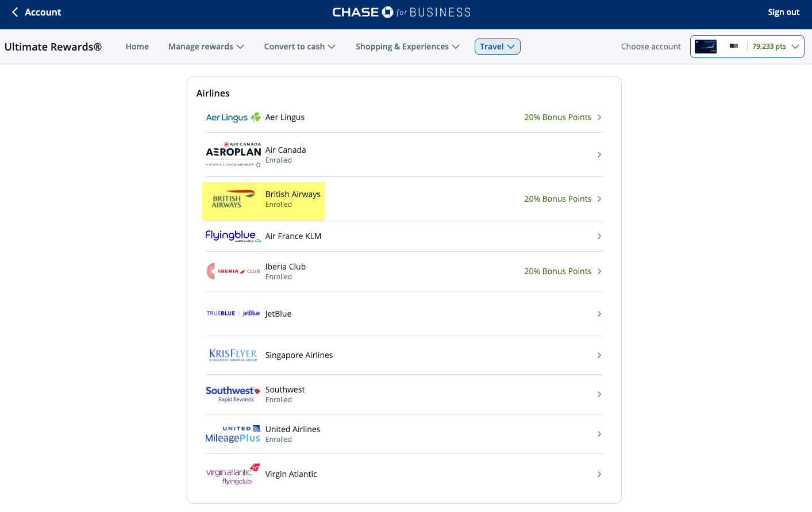Select the Home menu item
The width and height of the screenshot is (812, 512).
pos(137,47)
